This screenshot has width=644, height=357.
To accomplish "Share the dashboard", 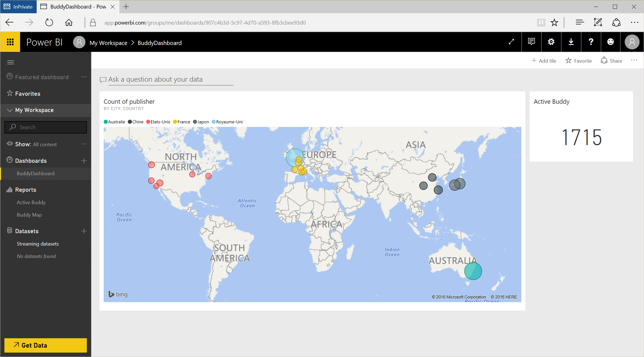I will tap(611, 61).
